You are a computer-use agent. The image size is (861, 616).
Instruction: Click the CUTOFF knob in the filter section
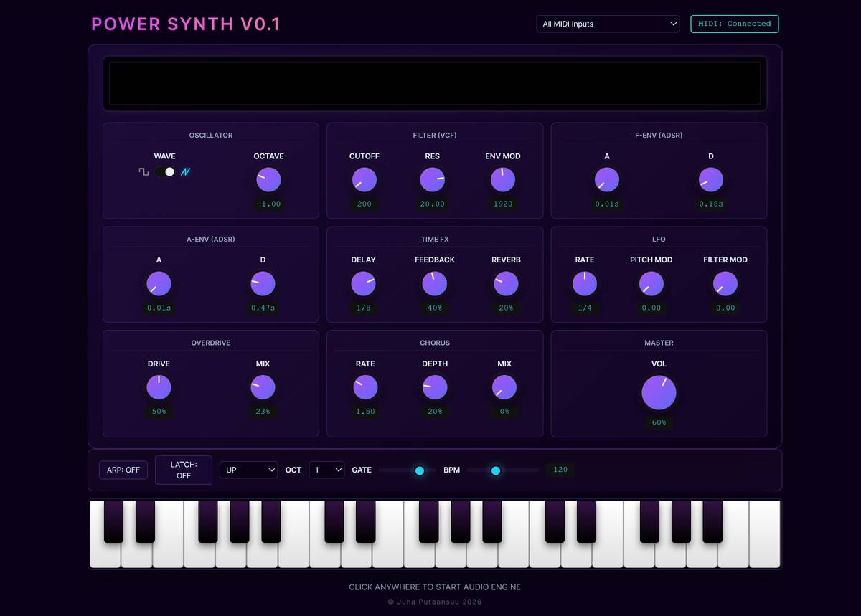tap(364, 179)
